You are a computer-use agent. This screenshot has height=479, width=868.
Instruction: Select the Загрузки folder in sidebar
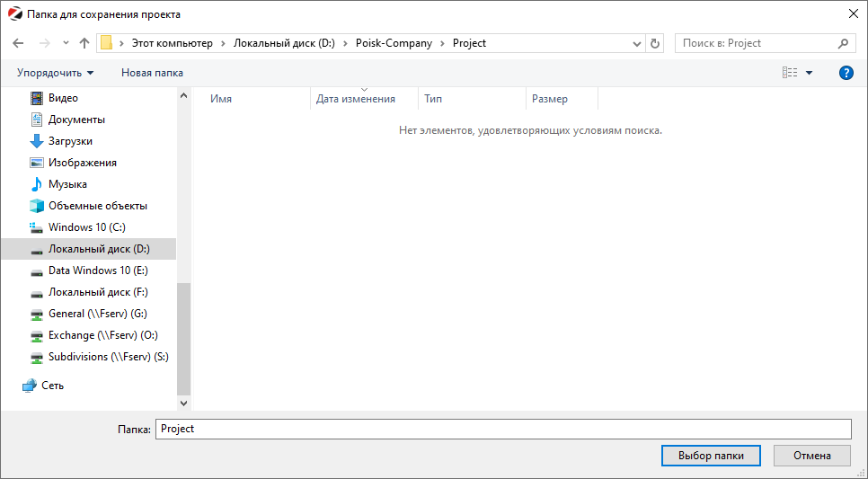70,141
